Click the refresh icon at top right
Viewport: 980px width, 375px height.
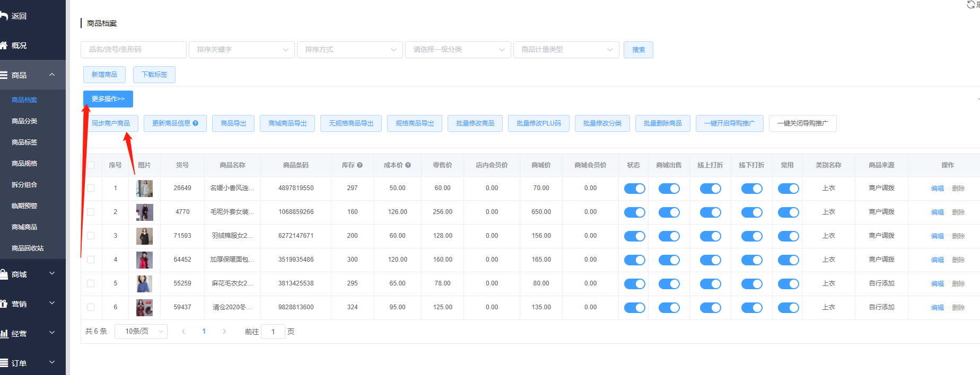coord(971,5)
